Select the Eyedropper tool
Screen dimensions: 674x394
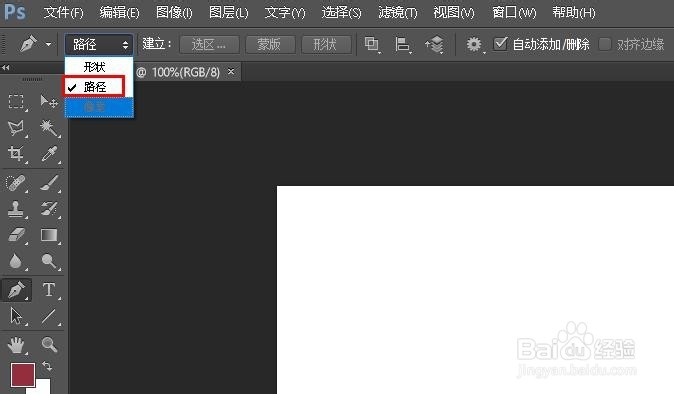(x=49, y=154)
